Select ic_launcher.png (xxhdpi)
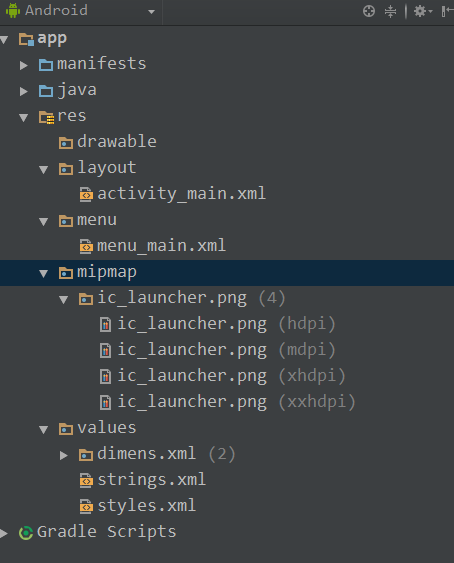The height and width of the screenshot is (563, 454). (236, 402)
